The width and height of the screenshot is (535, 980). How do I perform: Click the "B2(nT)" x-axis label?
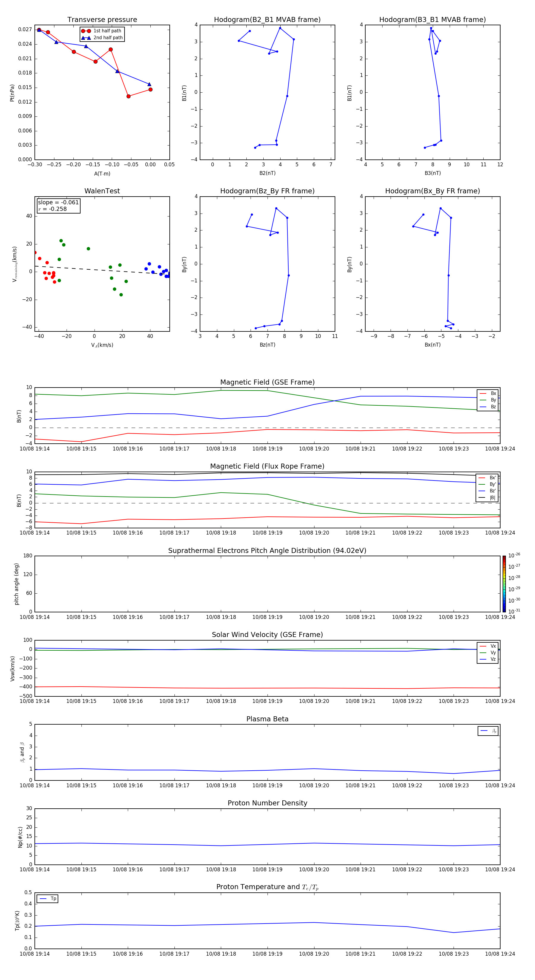coord(267,173)
